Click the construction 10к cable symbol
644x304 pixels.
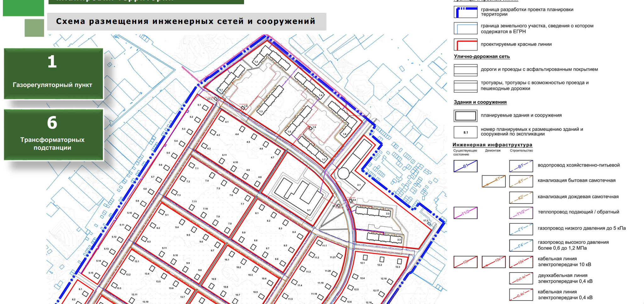[x=521, y=262]
